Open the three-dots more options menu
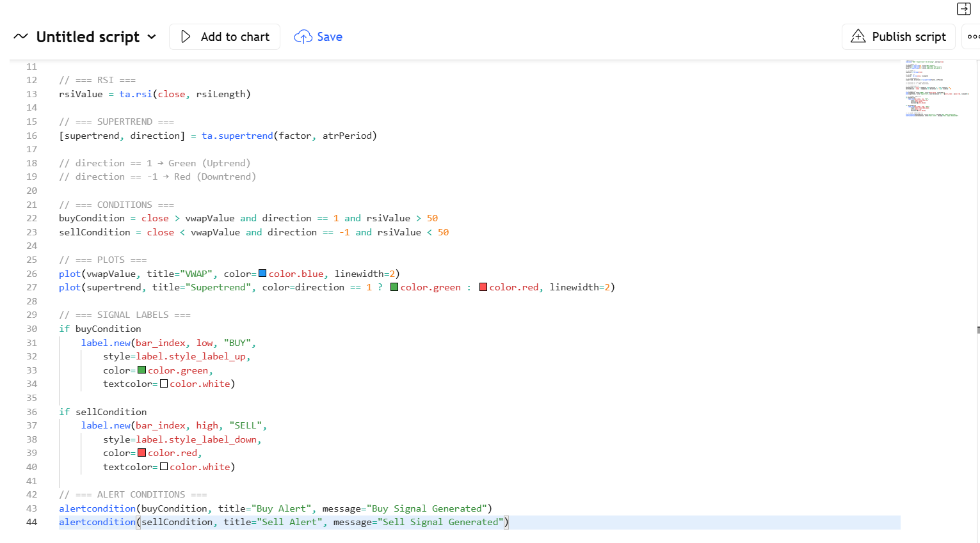This screenshot has width=980, height=543. point(973,37)
